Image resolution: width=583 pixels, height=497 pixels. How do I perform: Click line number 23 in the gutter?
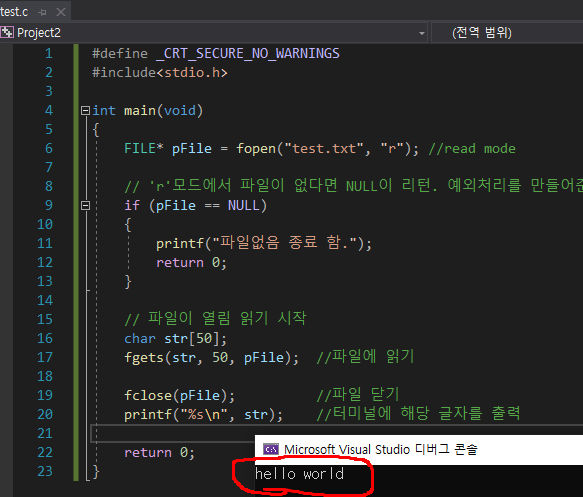tap(45, 471)
